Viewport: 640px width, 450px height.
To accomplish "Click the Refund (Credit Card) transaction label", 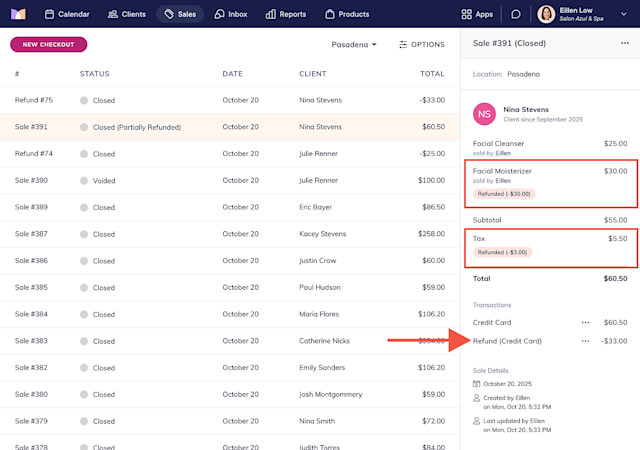I will pos(507,341).
